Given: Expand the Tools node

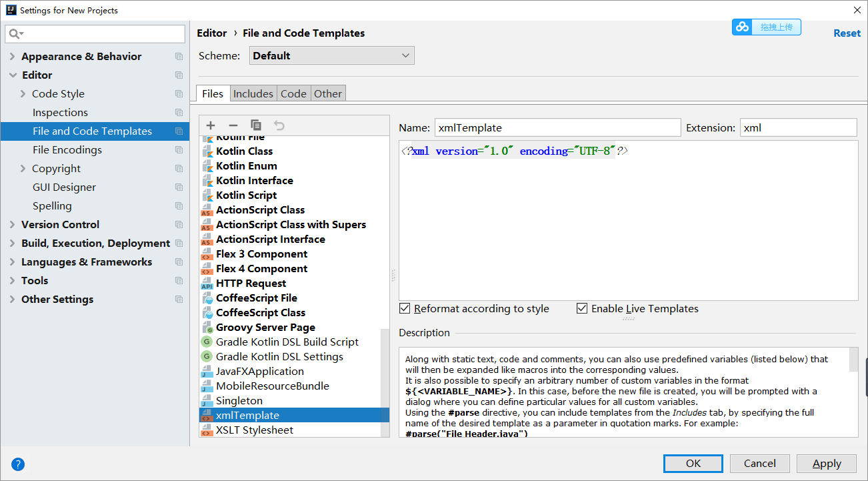Looking at the screenshot, I should point(12,281).
